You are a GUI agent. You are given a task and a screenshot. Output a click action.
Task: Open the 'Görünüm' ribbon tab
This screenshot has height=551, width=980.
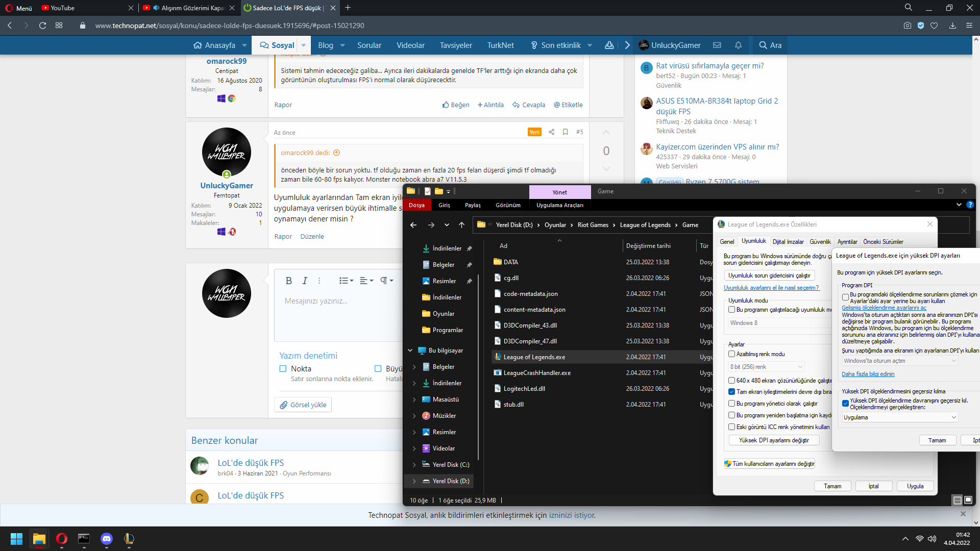pyautogui.click(x=508, y=205)
